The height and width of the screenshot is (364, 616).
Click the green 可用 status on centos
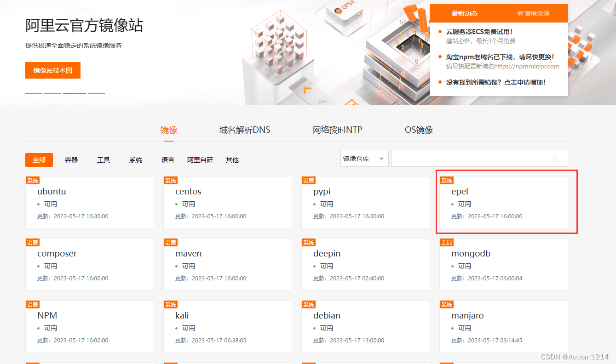[185, 204]
